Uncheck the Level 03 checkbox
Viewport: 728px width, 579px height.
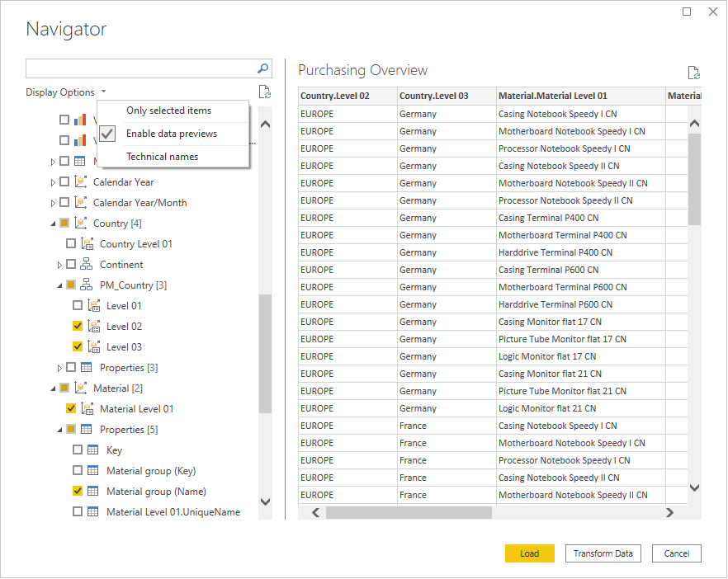[78, 347]
